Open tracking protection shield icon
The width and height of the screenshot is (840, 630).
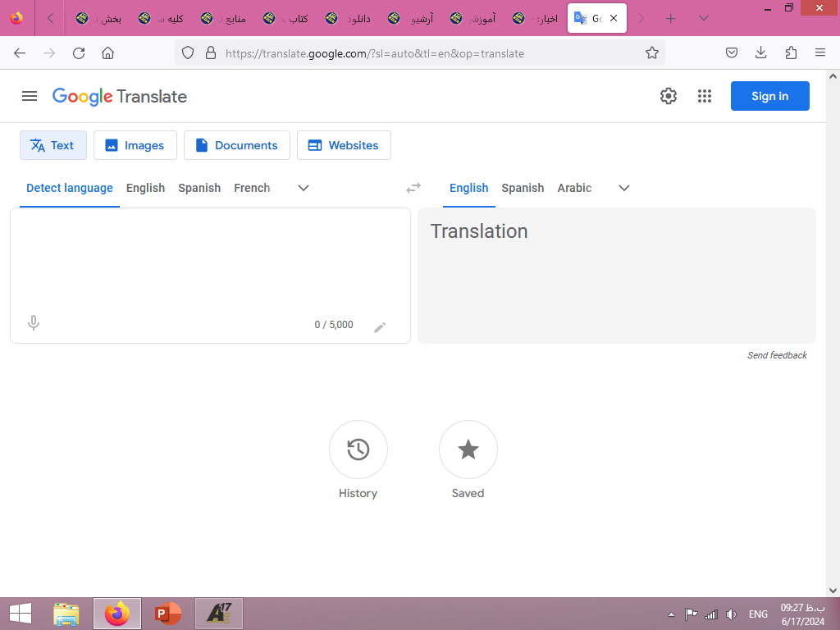[x=188, y=53]
